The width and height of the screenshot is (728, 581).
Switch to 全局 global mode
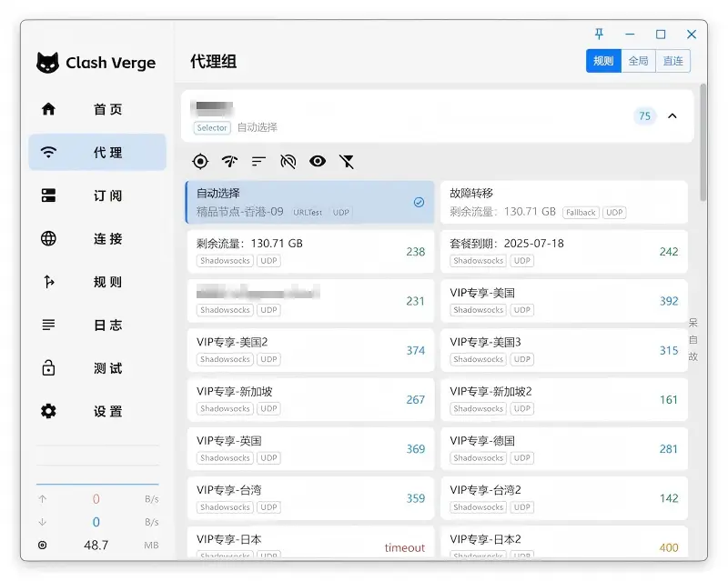(x=639, y=61)
